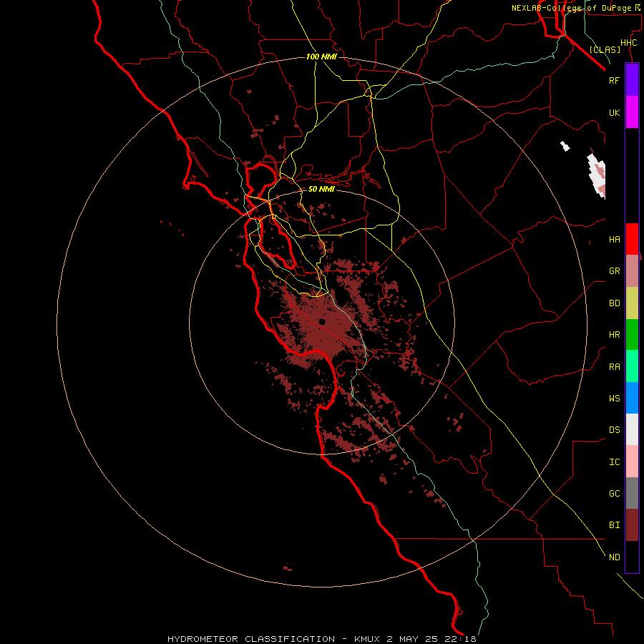Click the HHC product label

(x=628, y=43)
